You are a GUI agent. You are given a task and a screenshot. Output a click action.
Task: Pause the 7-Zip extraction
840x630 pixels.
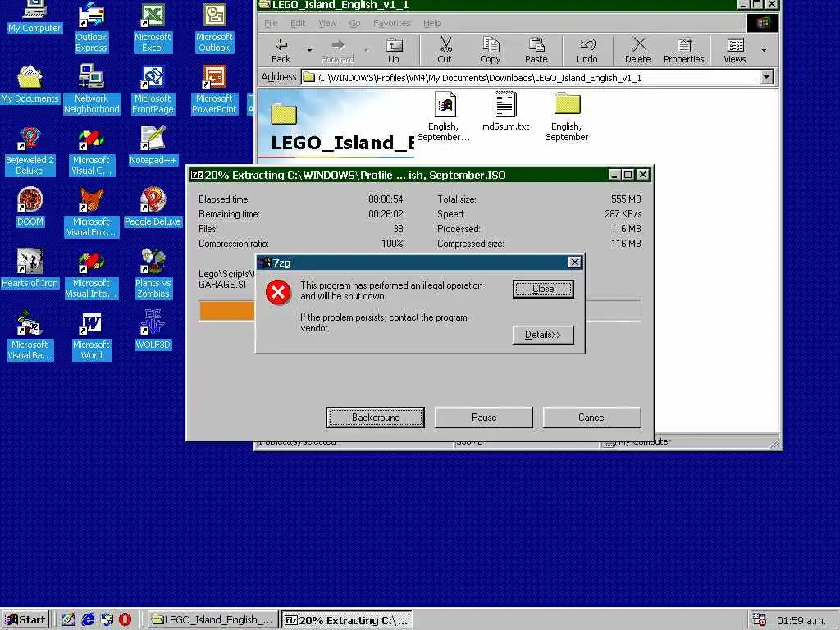point(484,418)
